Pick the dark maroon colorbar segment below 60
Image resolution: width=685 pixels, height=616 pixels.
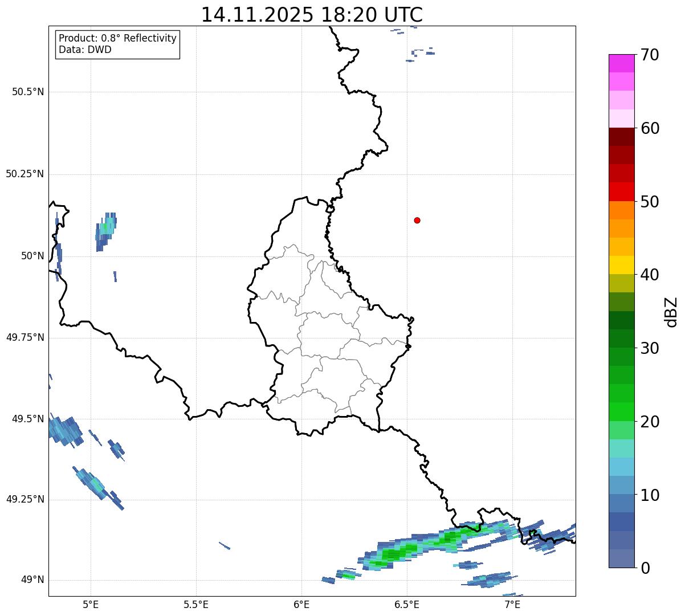pos(621,137)
